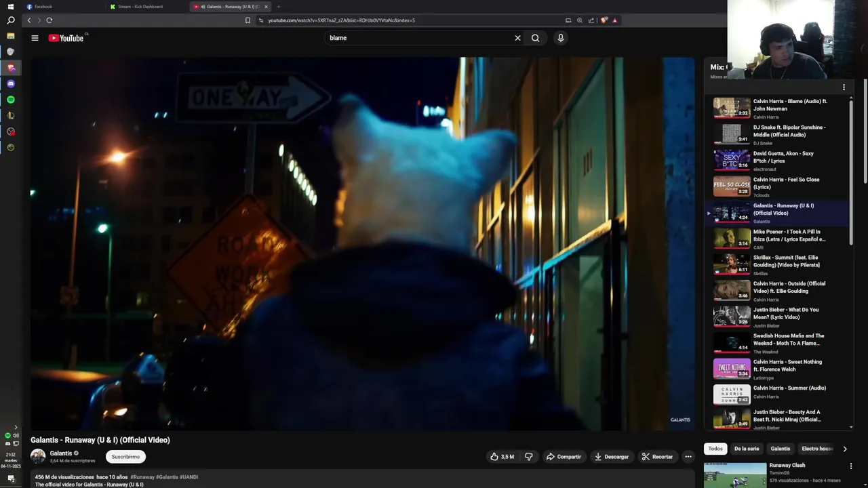
Task: Switch to the Stream - Kick Dashboard tab
Action: pos(140,7)
